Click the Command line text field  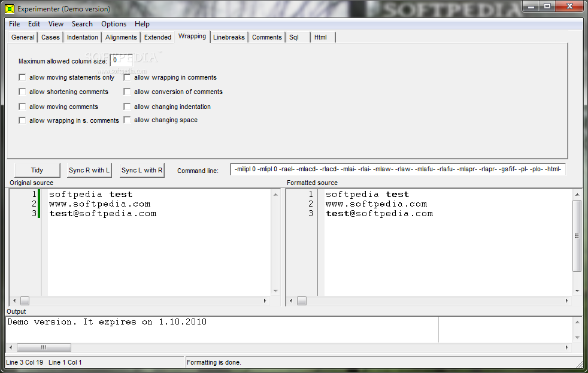click(398, 169)
